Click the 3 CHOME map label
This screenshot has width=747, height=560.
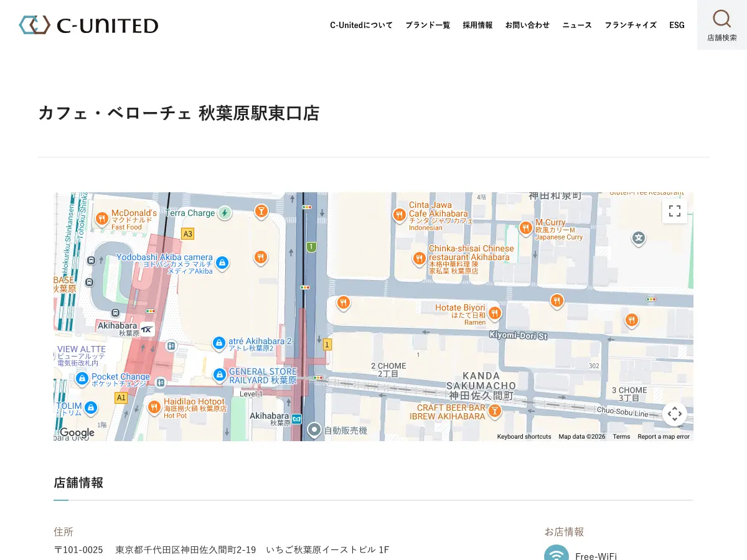pos(629,394)
